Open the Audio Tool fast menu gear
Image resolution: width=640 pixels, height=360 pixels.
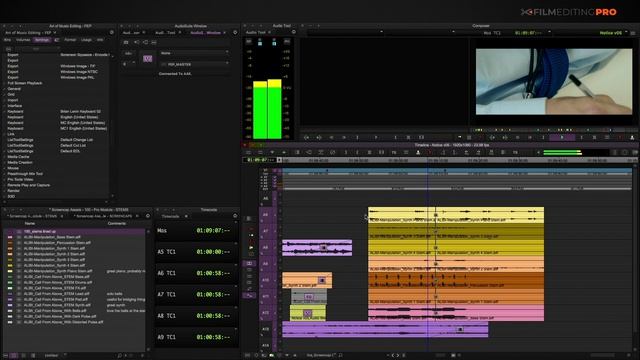293,32
